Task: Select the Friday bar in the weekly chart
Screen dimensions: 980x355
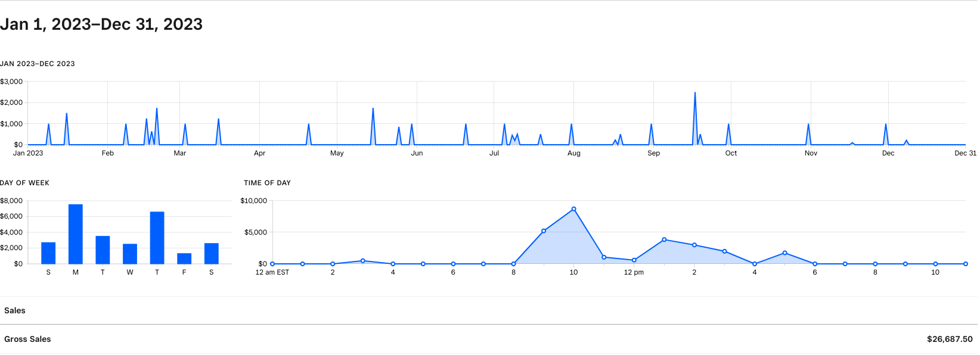Action: pyautogui.click(x=184, y=259)
